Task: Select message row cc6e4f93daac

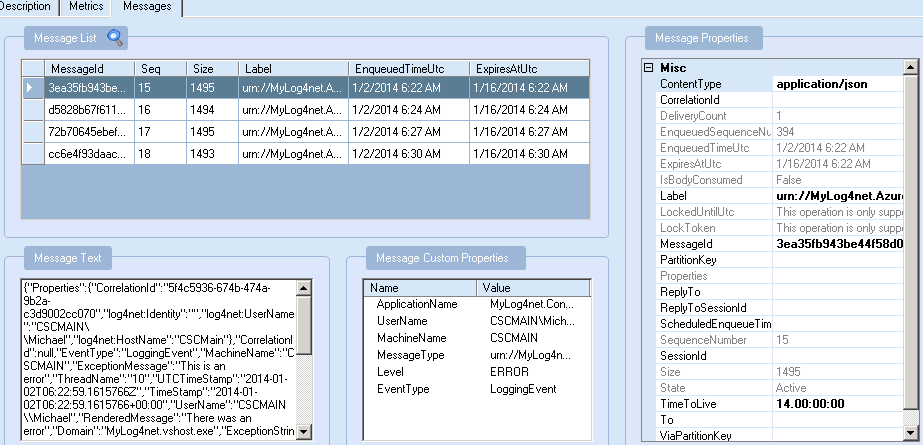Action: coord(306,154)
